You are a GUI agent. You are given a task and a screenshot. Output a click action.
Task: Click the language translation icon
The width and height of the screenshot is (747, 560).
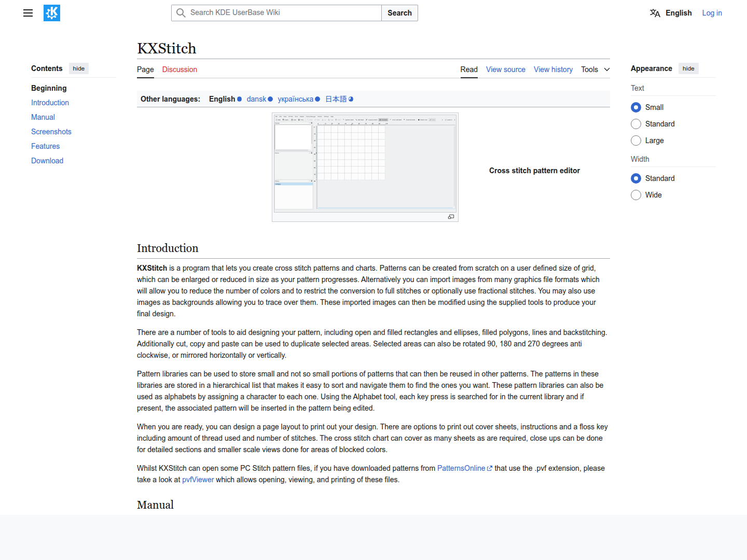point(655,13)
